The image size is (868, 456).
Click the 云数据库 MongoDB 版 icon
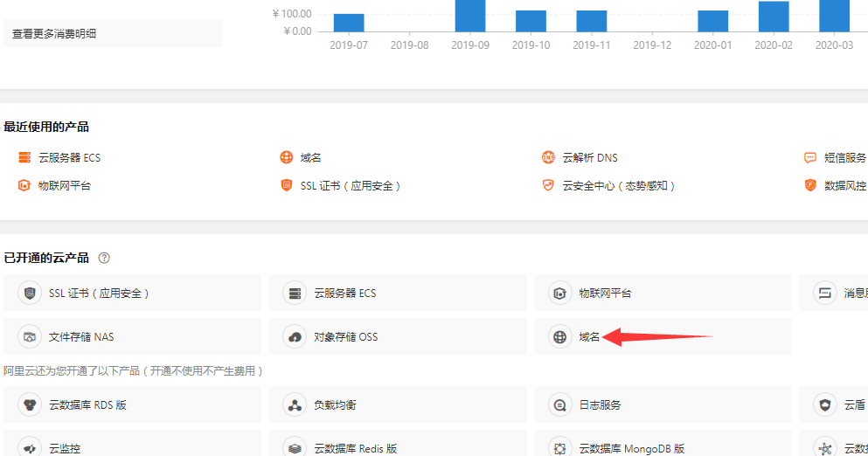[x=559, y=447]
